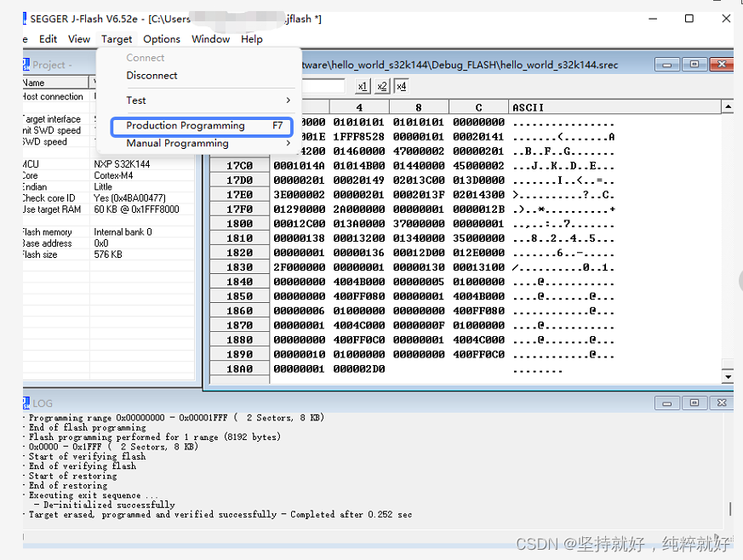
Task: Close the J-Flash main window
Action: [726, 19]
